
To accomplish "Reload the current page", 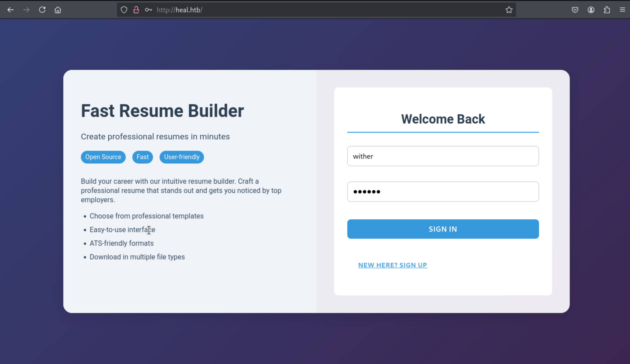I will point(42,10).
